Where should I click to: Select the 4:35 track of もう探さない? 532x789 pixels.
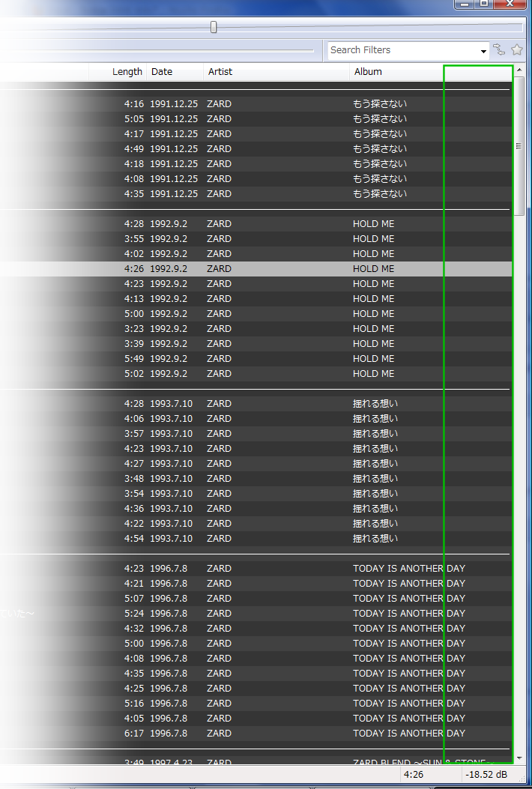[x=256, y=194]
